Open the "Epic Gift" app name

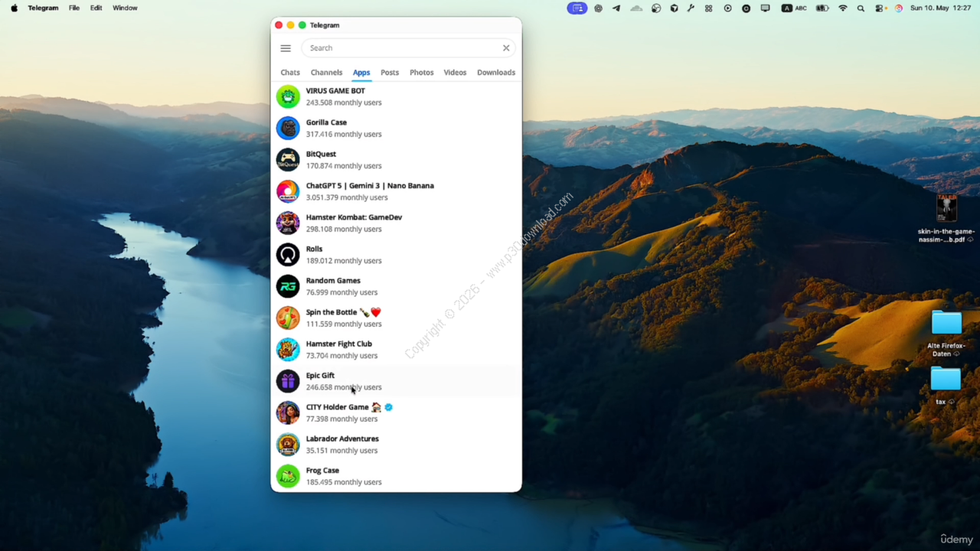pos(320,376)
